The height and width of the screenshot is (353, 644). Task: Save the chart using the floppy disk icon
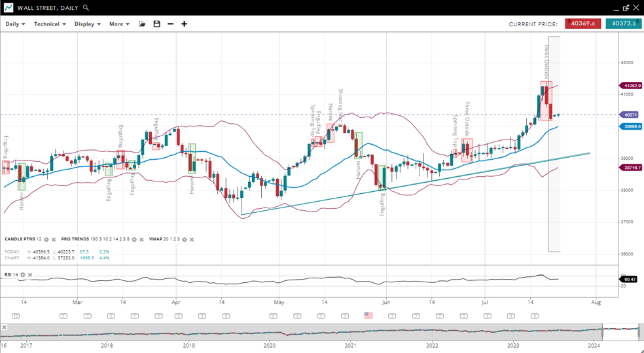point(156,24)
